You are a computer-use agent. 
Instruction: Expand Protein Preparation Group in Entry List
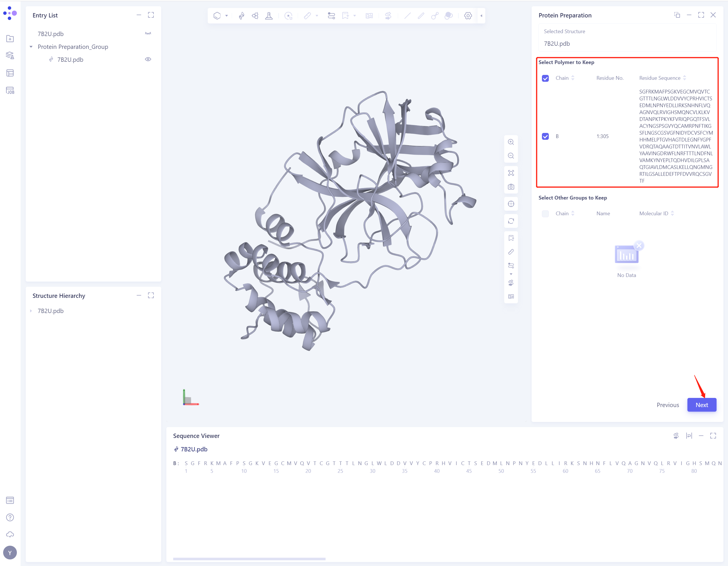point(32,47)
